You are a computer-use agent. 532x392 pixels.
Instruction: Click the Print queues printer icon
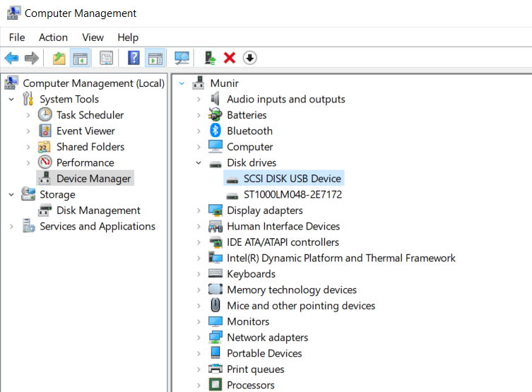pos(215,369)
